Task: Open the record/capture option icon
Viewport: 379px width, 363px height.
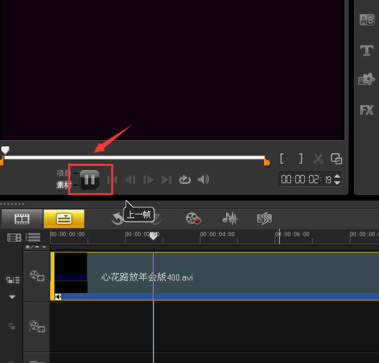Action: [193, 219]
